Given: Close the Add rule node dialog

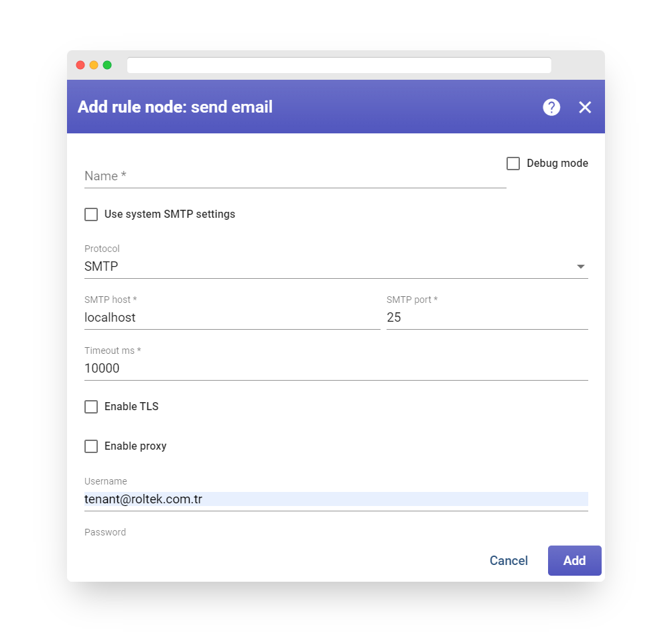Looking at the screenshot, I should tap(585, 107).
